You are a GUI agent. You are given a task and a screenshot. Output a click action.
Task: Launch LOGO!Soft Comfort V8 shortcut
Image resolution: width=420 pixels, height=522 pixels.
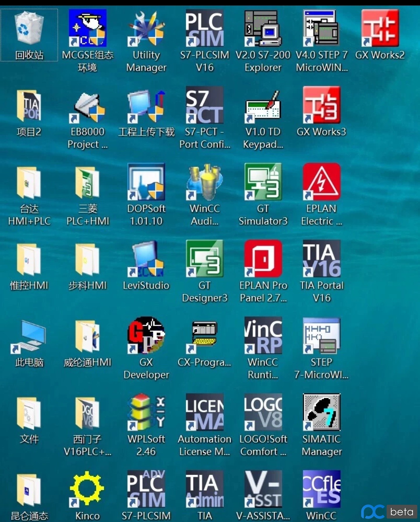(x=263, y=412)
